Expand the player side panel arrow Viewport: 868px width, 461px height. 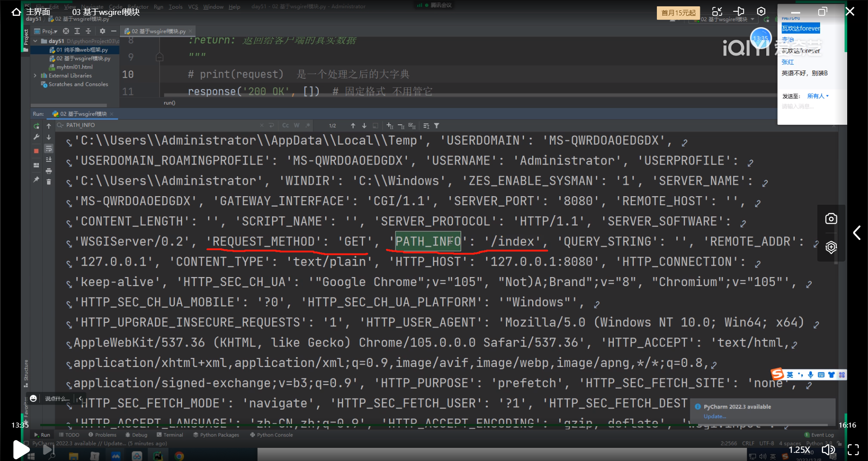point(857,233)
